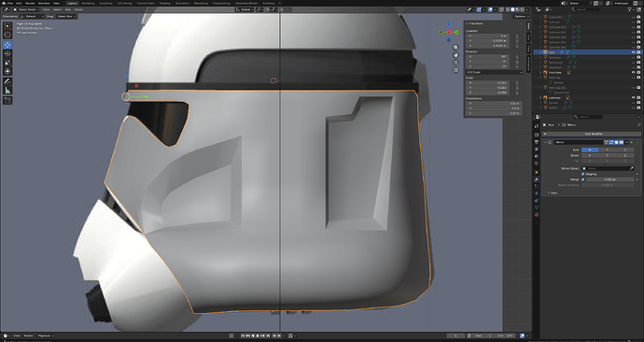The height and width of the screenshot is (342, 644).
Task: Toggle Mirror Axis X button
Action: click(x=590, y=150)
